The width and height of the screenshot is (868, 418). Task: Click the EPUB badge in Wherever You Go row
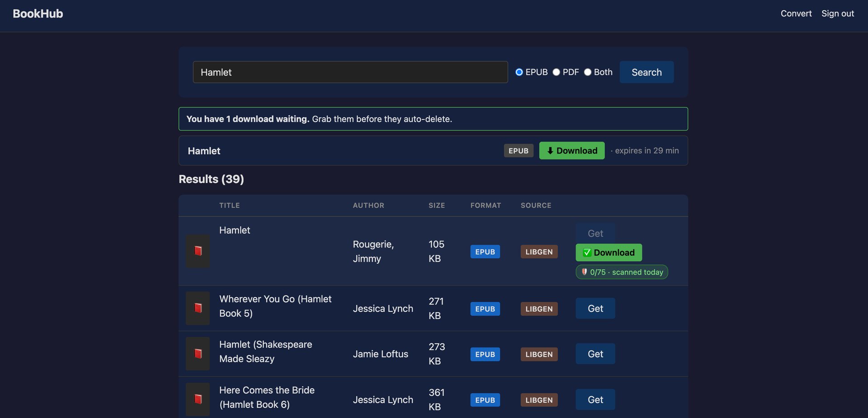pyautogui.click(x=485, y=309)
